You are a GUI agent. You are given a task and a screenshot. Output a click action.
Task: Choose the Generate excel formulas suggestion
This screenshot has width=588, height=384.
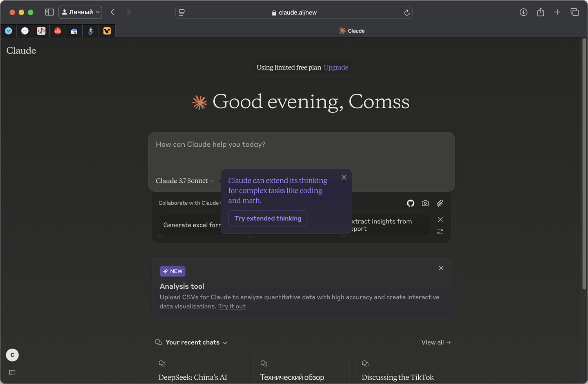pos(190,225)
